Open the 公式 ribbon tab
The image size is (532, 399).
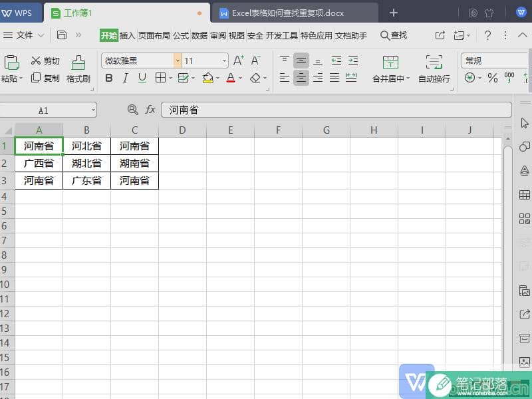180,35
